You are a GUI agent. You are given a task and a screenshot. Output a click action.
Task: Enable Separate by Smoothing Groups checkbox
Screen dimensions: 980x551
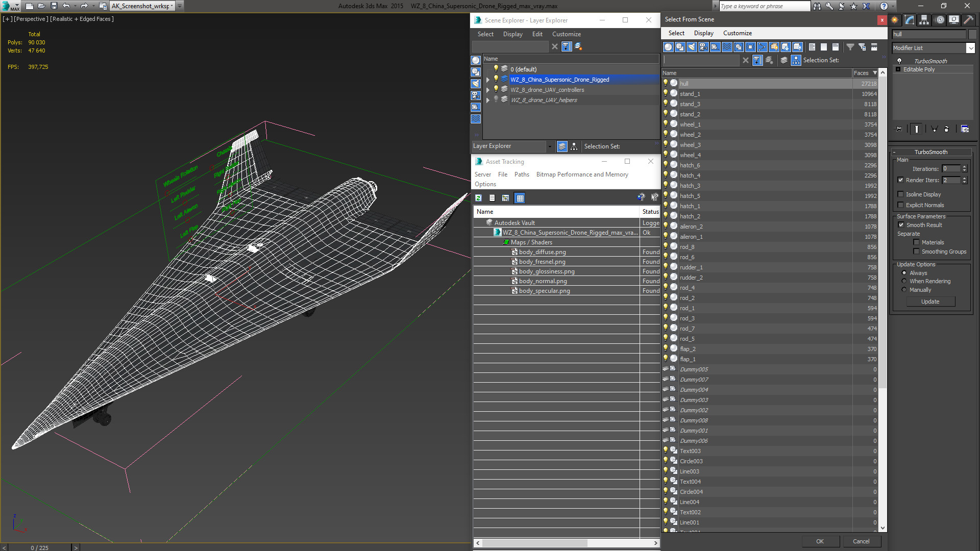click(916, 252)
